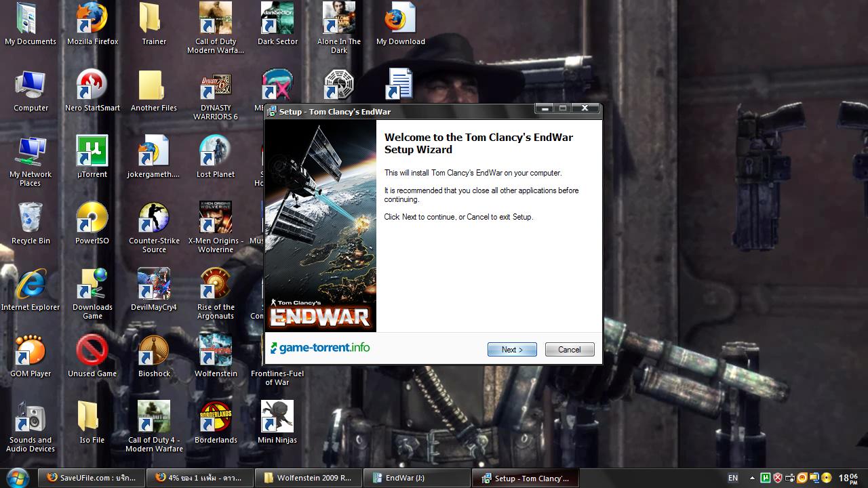Select the Recycle Bin icon
The image size is (868, 488).
tap(31, 224)
